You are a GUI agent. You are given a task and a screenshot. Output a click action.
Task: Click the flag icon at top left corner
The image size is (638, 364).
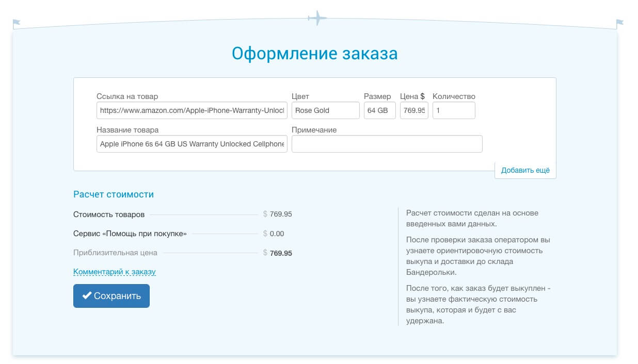17,23
